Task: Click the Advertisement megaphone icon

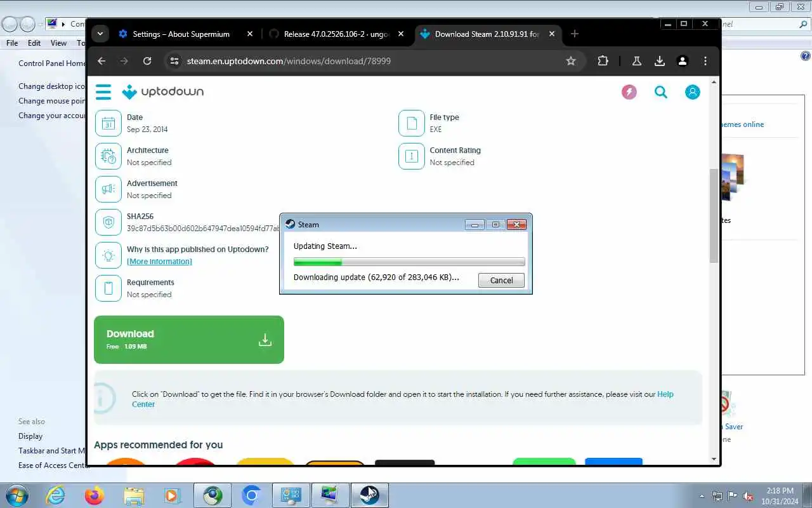Action: point(108,189)
